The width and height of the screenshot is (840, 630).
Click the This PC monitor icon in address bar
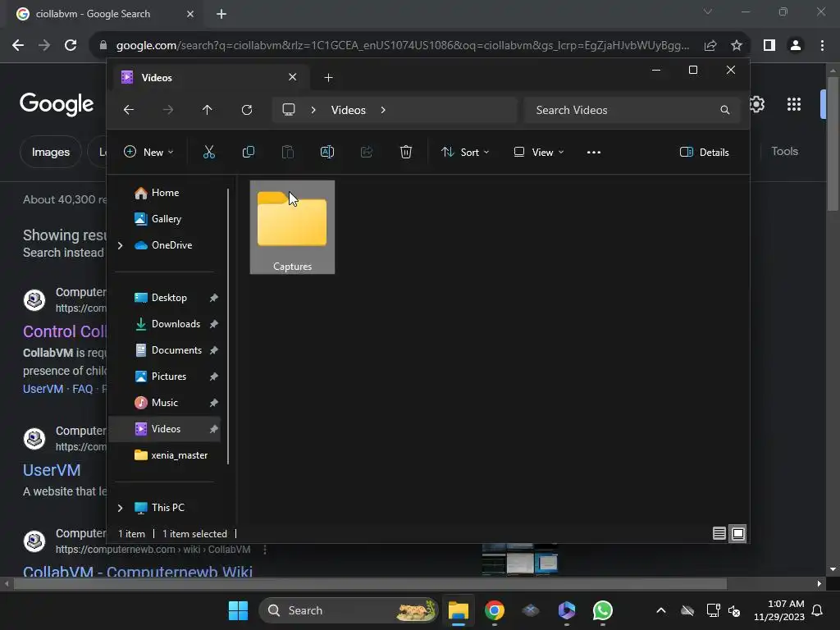(x=289, y=110)
